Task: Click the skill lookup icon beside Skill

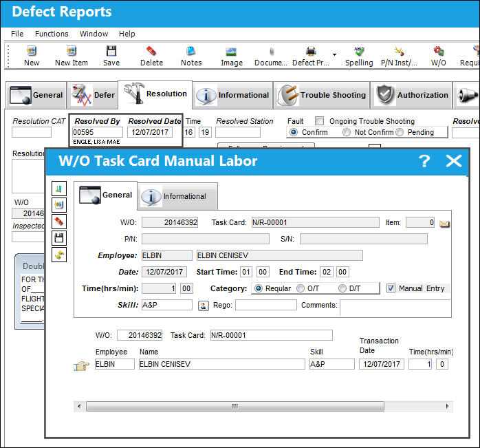Action: (x=204, y=306)
